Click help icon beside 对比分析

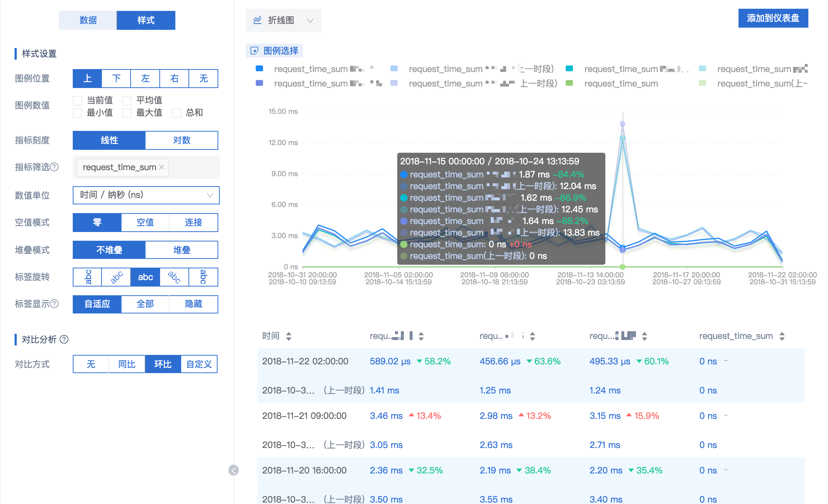(x=64, y=339)
